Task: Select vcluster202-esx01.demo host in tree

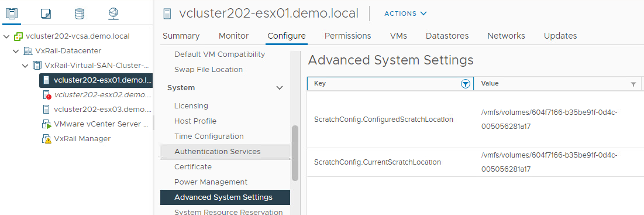Action: coord(96,80)
